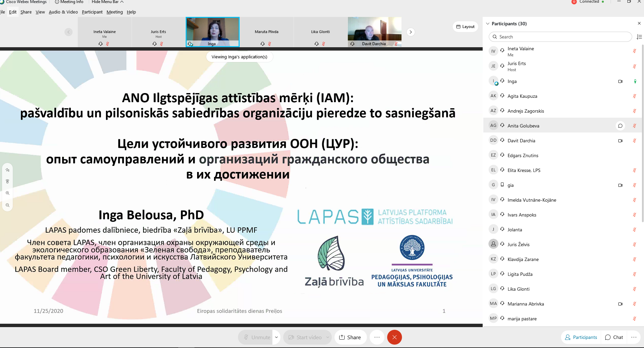Toggle the Participants panel button
Viewport: 644px width, 348px height.
pyautogui.click(x=581, y=337)
